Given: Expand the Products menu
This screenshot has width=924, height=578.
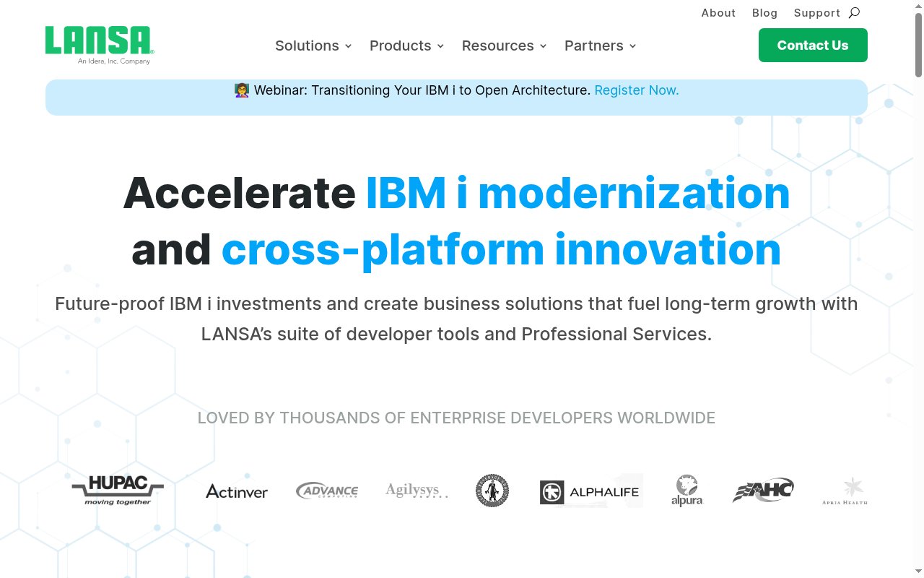Looking at the screenshot, I should 406,46.
